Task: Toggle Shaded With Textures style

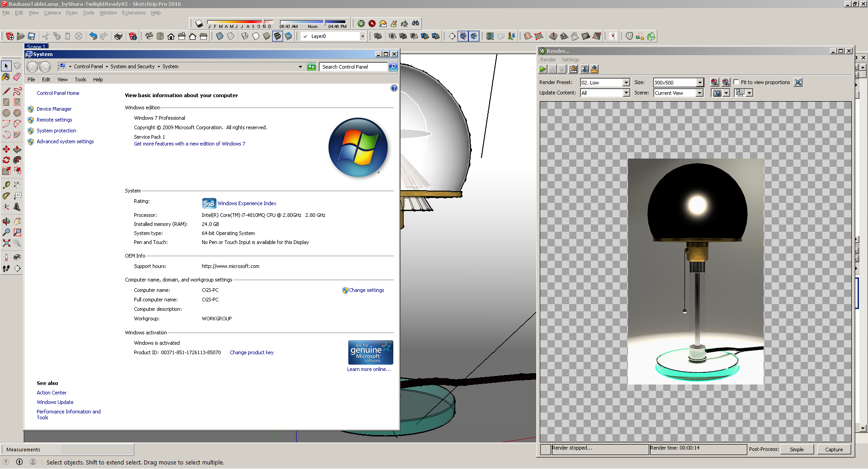Action: 278,36
